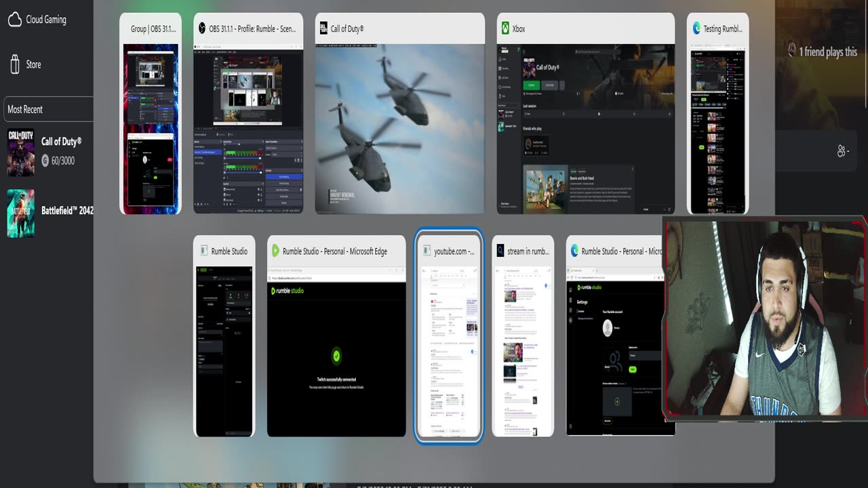Select the Most Recent sidebar heading
Viewport: 868px width, 488px height.
[x=25, y=109]
